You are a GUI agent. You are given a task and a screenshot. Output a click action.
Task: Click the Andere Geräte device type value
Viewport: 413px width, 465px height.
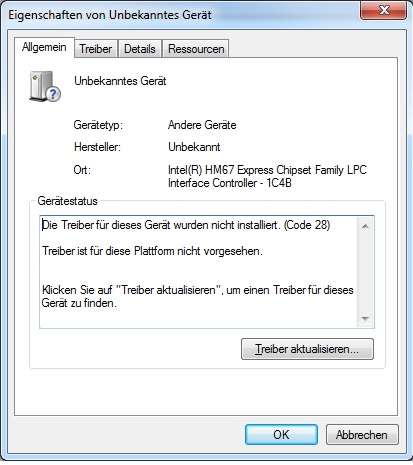(202, 125)
